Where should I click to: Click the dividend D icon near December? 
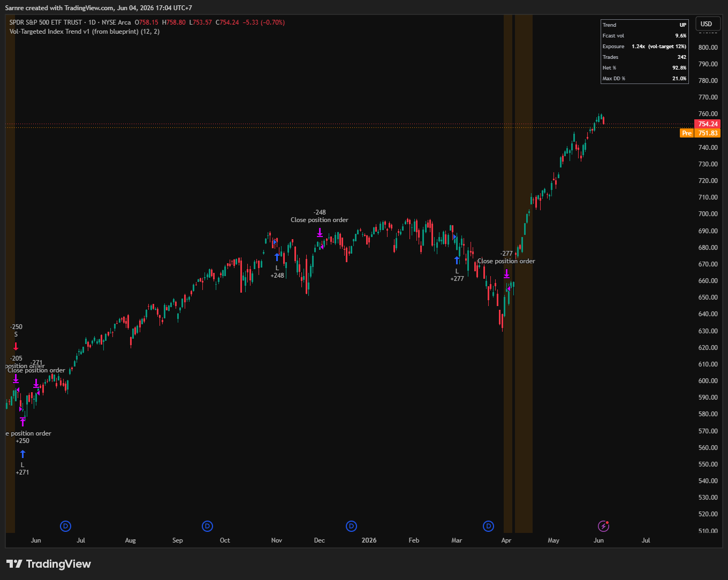tap(351, 526)
